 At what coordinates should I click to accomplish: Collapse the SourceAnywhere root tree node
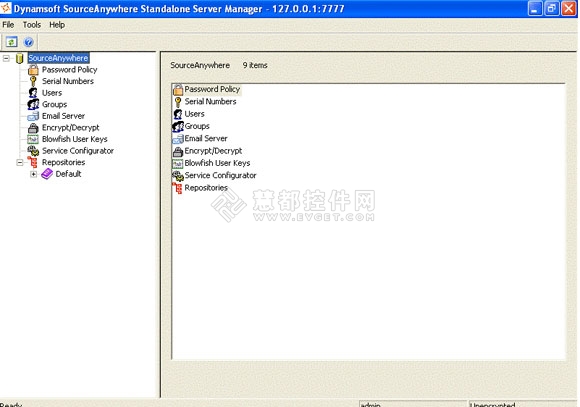pos(6,58)
